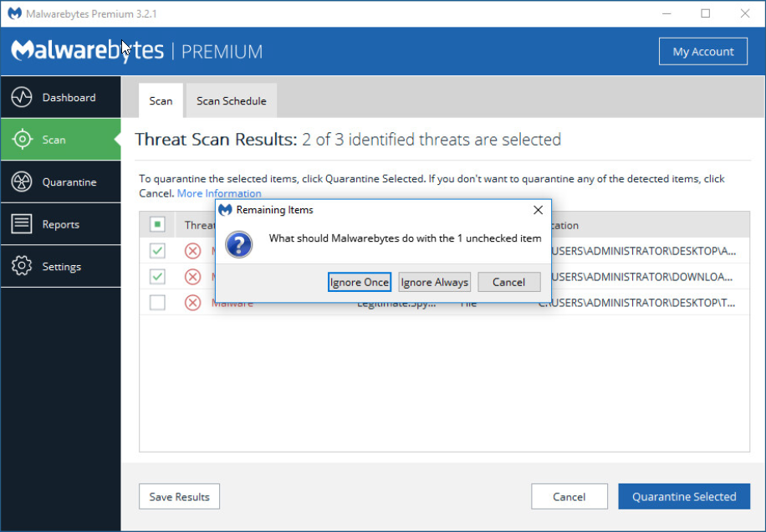Open Reports in the sidebar
766x532 pixels.
pos(60,223)
